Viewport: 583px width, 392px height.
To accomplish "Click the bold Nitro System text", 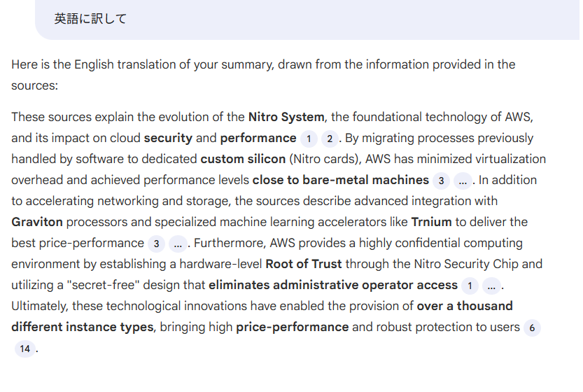I will pyautogui.click(x=286, y=117).
